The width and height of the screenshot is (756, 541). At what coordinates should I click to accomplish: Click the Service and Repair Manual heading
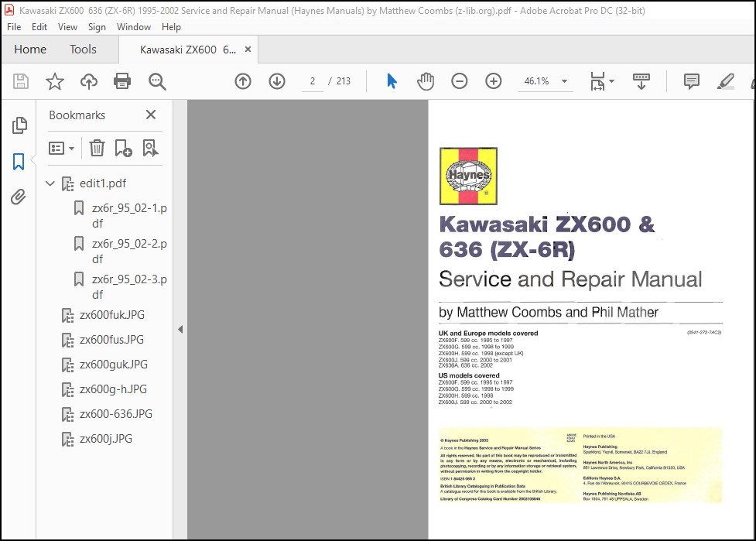coord(570,279)
